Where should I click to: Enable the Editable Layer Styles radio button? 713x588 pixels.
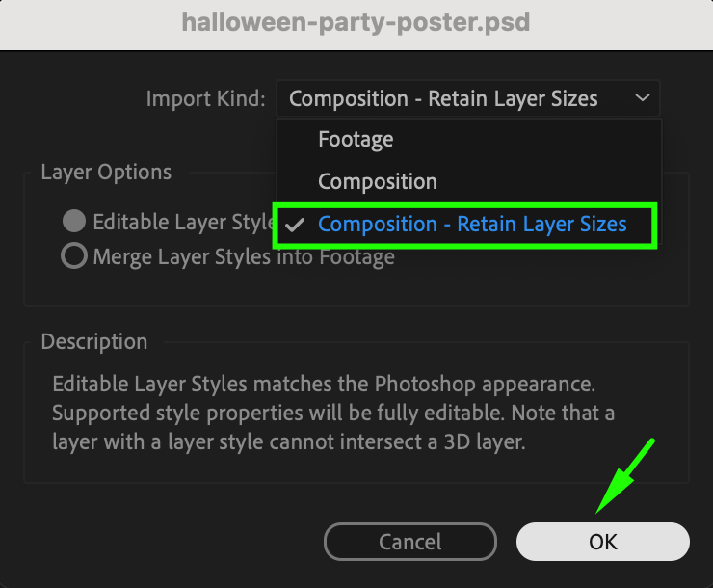[x=74, y=222]
